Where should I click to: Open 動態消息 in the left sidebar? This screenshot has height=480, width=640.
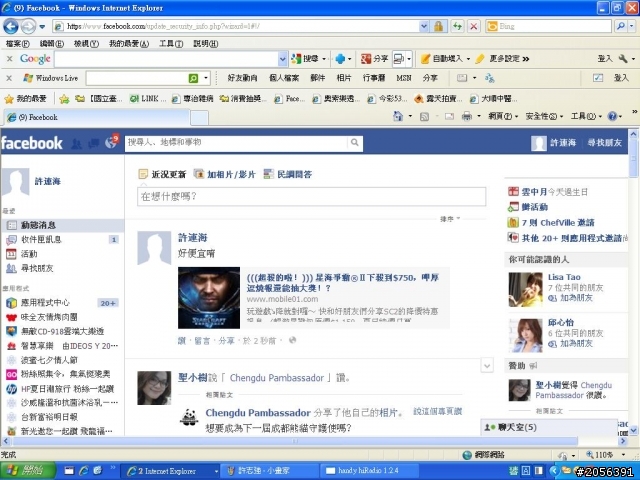point(62,225)
